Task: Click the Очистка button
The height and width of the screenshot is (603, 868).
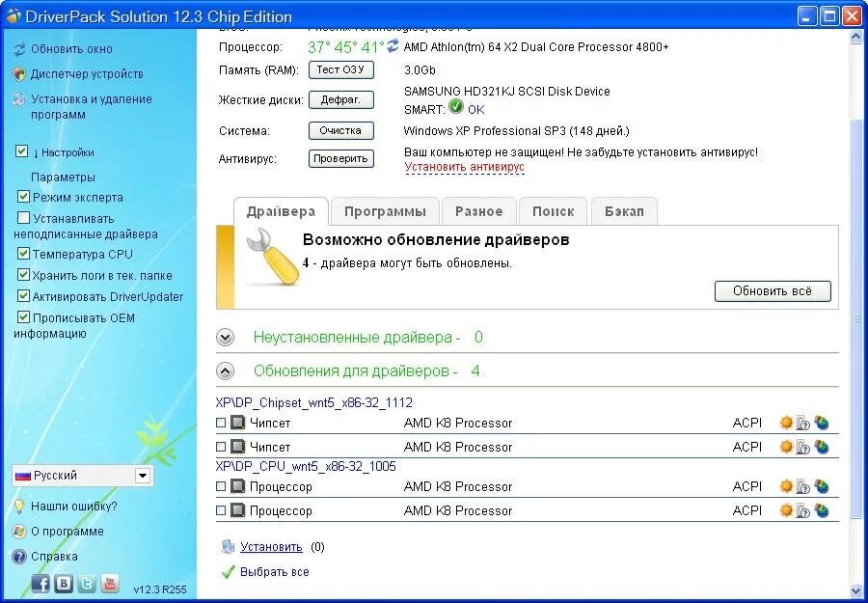Action: (341, 130)
